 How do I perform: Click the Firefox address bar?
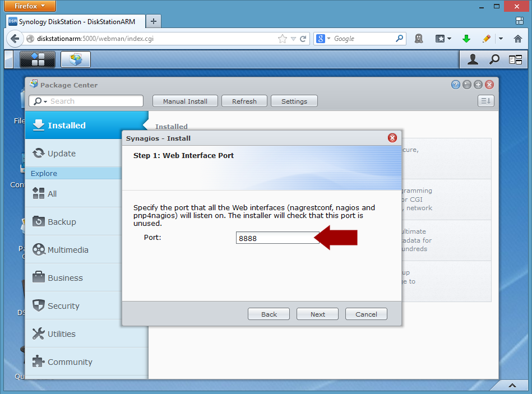(x=156, y=39)
